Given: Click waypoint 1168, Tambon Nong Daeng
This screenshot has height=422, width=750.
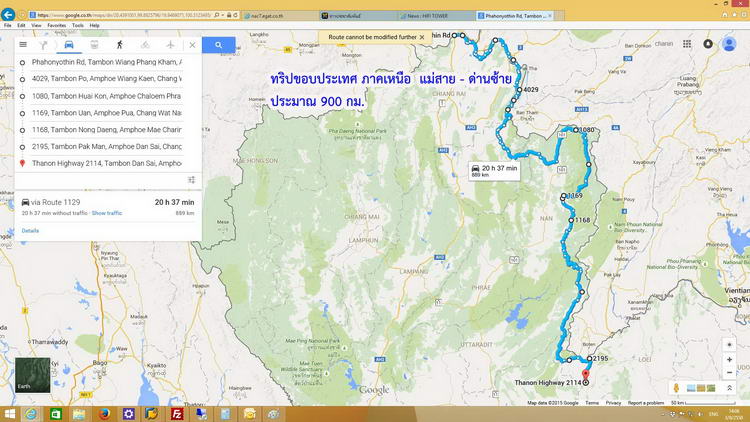Looking at the screenshot, I should point(107,130).
